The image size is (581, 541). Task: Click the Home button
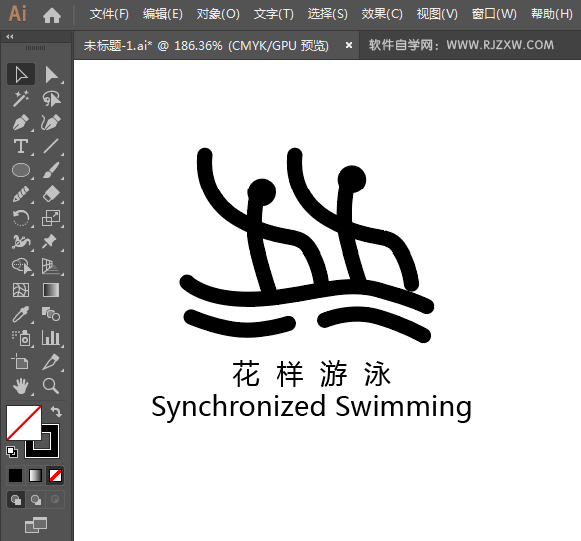pyautogui.click(x=52, y=15)
